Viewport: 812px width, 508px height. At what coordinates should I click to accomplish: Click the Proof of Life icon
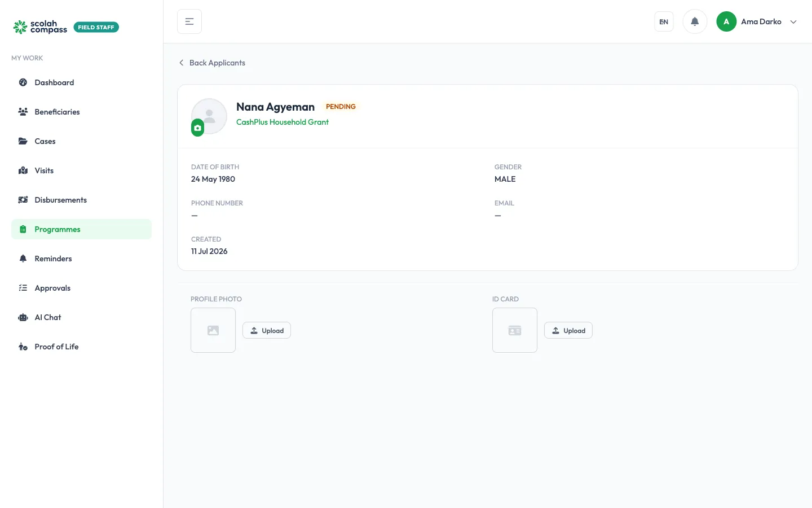pyautogui.click(x=23, y=347)
